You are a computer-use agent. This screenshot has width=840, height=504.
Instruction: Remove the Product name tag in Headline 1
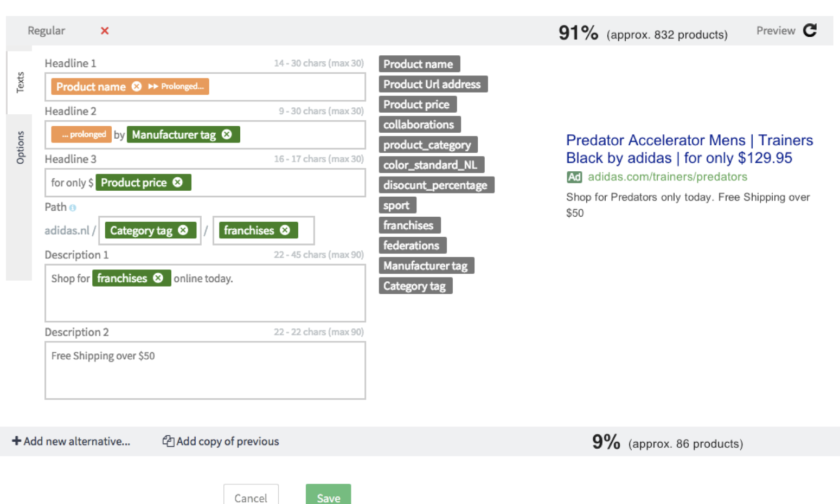tap(137, 87)
